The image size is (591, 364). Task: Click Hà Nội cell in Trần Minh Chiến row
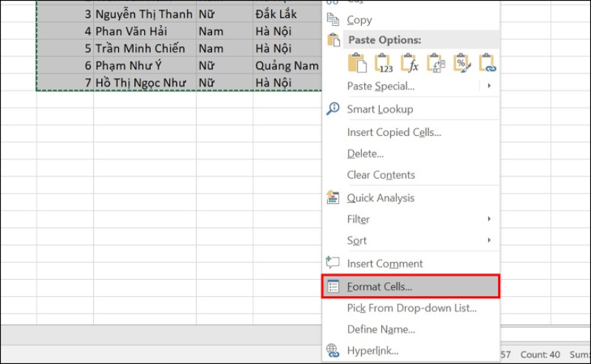pyautogui.click(x=287, y=48)
